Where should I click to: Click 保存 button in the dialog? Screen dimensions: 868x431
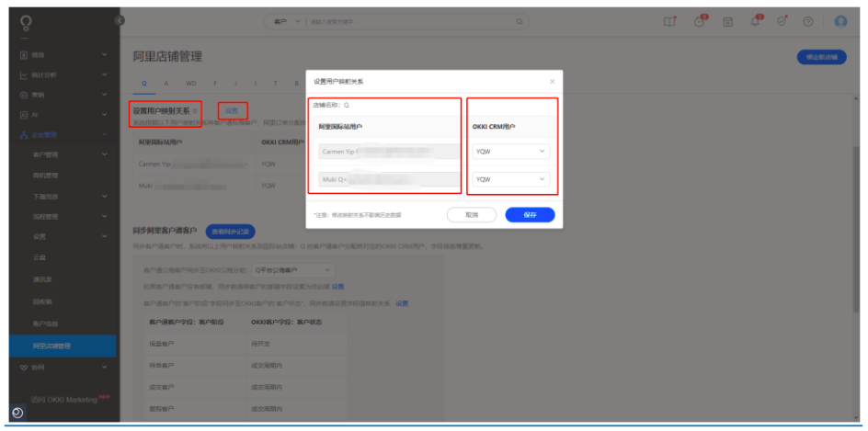click(530, 215)
